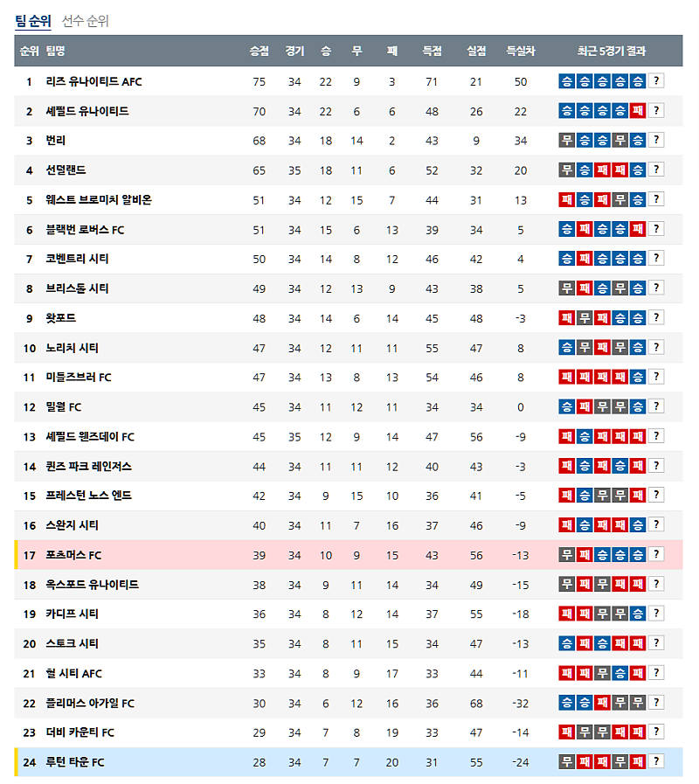Click the 최근 5경기 결과 column header
The image size is (699, 784).
pos(612,52)
